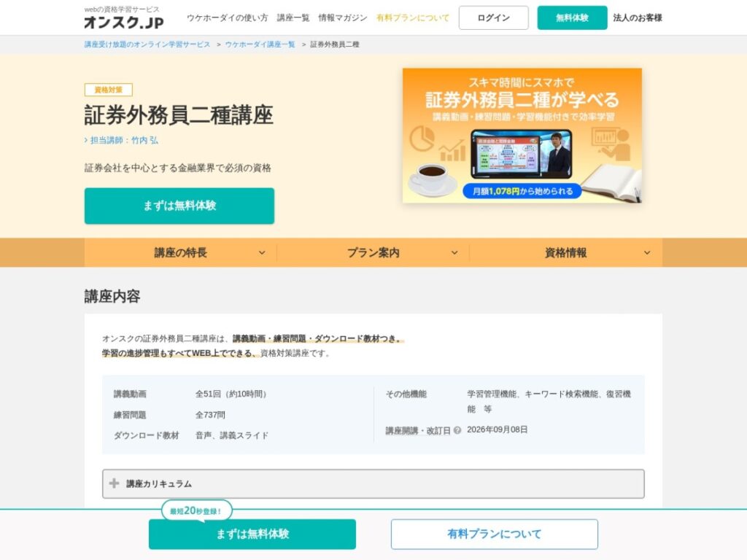Click the 練習問題 label
This screenshot has height=560, width=747.
[130, 415]
